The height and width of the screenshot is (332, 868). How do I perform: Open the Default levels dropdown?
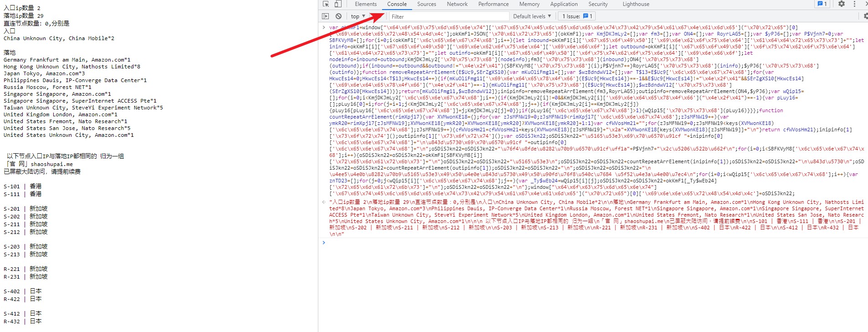coord(531,16)
